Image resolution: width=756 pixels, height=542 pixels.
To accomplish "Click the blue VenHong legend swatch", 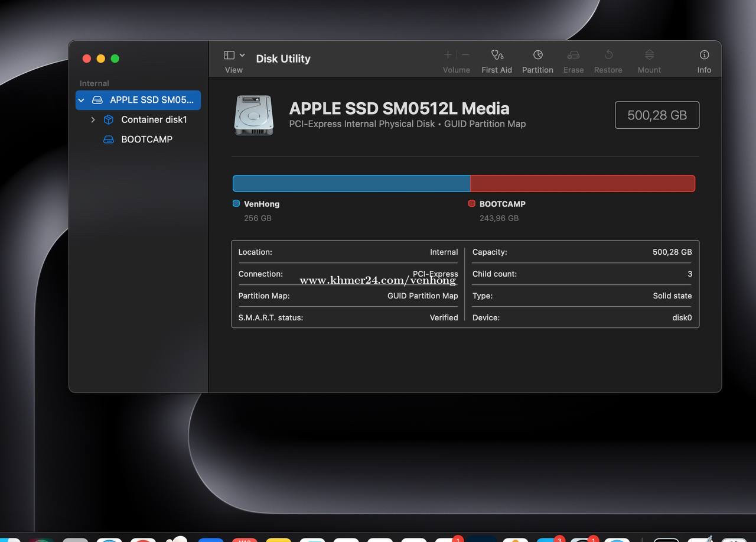I will pyautogui.click(x=236, y=203).
